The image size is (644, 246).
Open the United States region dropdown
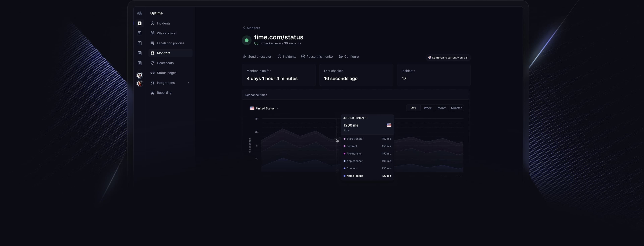click(264, 108)
